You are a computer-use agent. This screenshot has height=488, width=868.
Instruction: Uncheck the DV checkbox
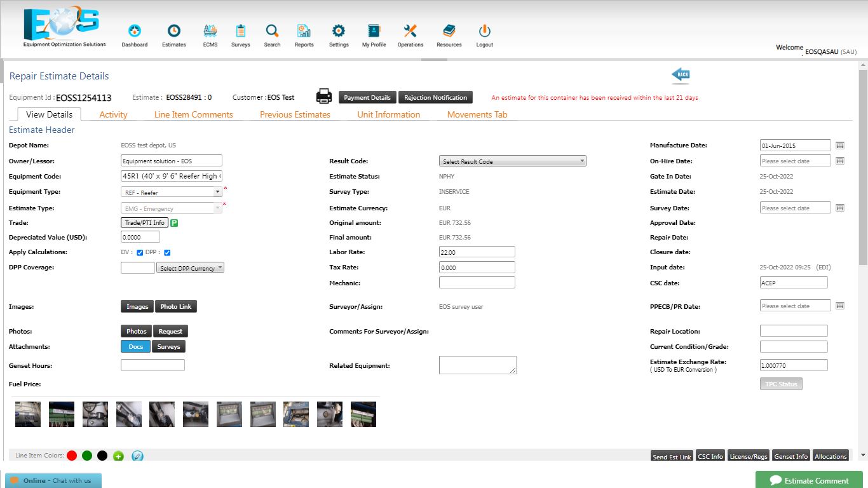(x=140, y=252)
